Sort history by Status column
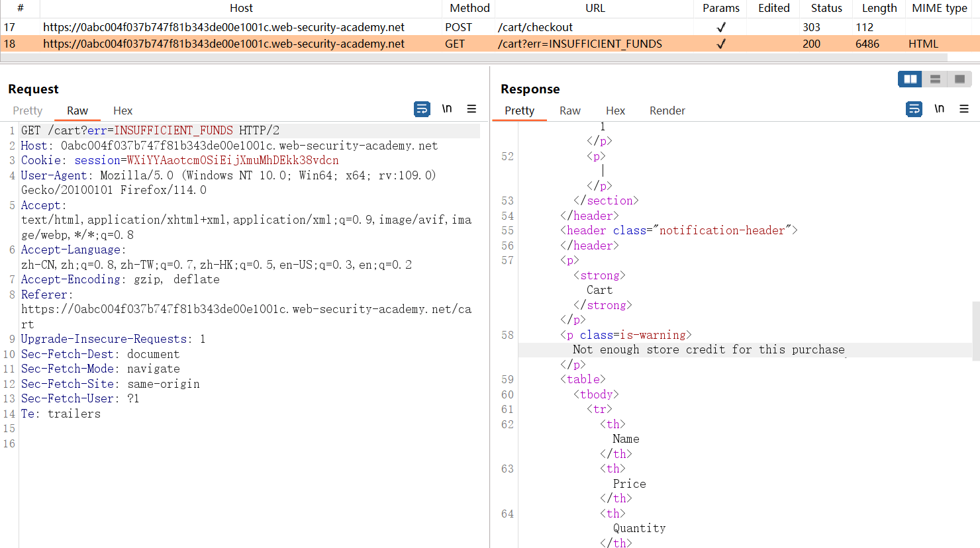The width and height of the screenshot is (980, 548). point(826,8)
